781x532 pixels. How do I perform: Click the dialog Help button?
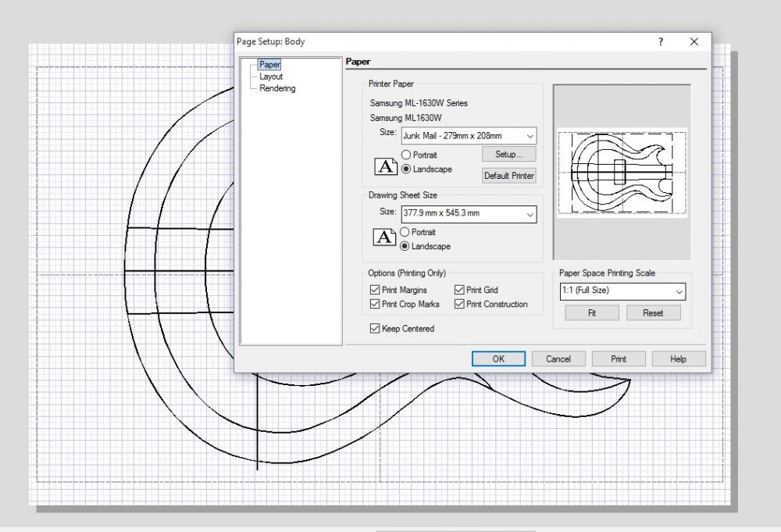678,359
